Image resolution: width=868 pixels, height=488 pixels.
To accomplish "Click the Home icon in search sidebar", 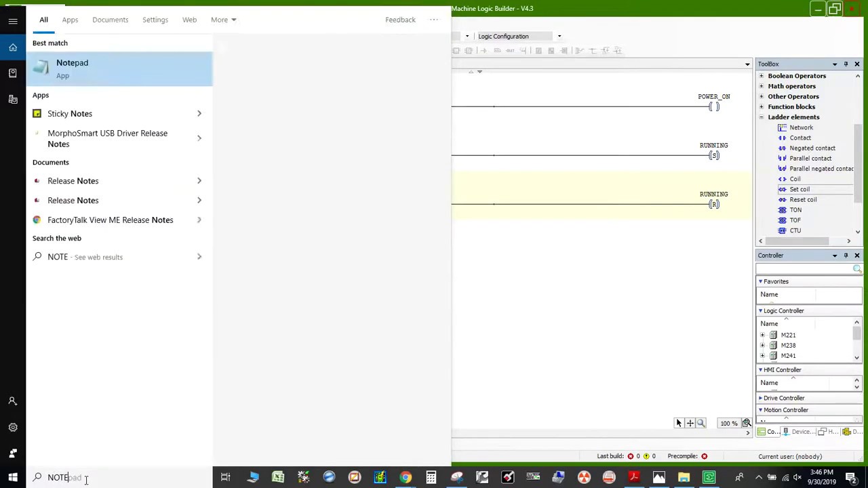I will 13,47.
